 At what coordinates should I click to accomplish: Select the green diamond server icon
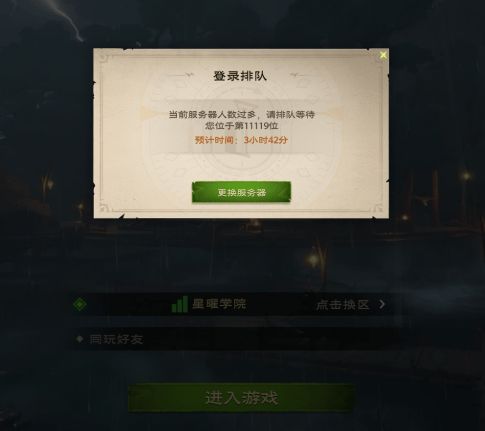80,304
